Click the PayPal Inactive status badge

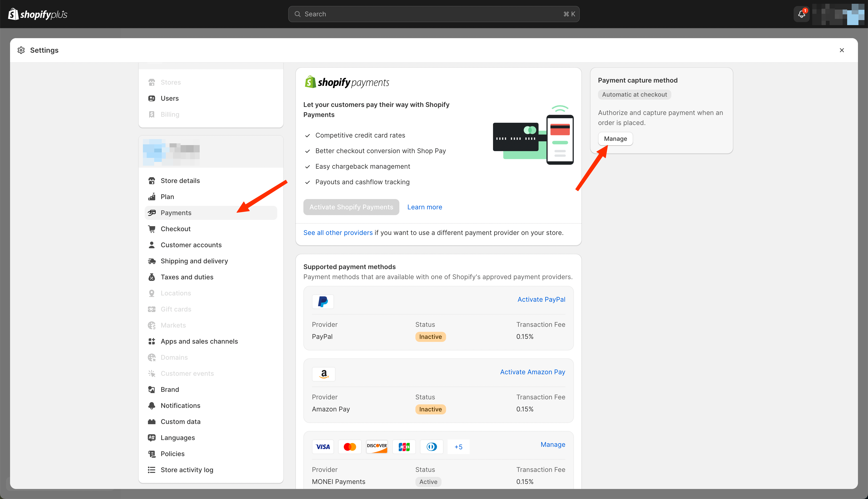click(x=430, y=337)
